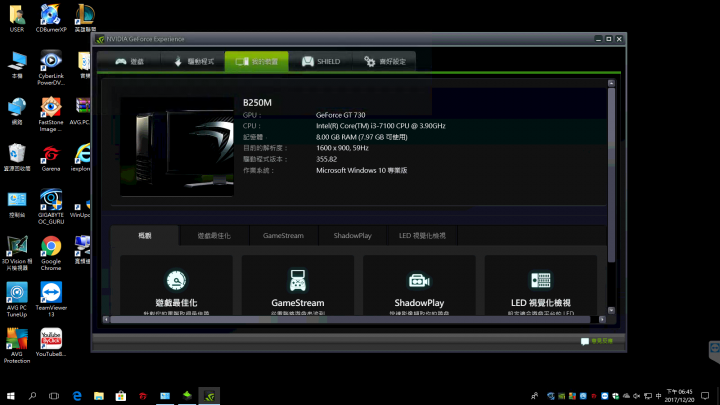Image resolution: width=720 pixels, height=405 pixels.
Task: Select the Google Chrome desktop icon
Action: pos(51,253)
